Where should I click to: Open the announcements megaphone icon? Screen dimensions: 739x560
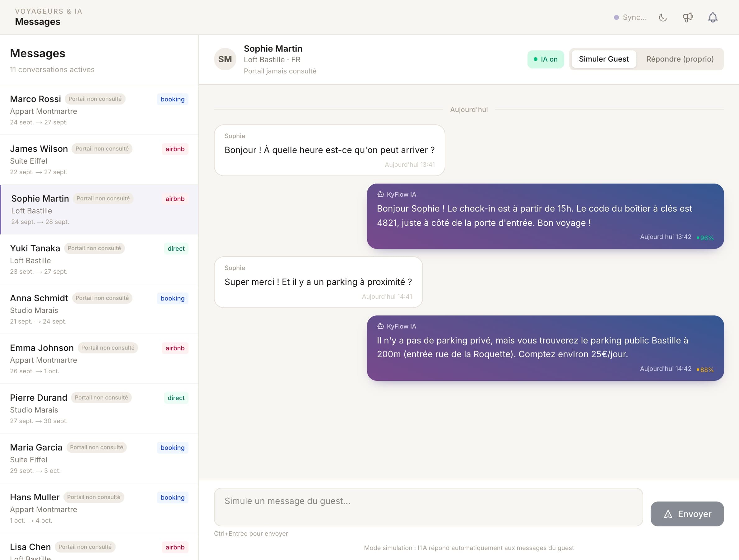[688, 17]
